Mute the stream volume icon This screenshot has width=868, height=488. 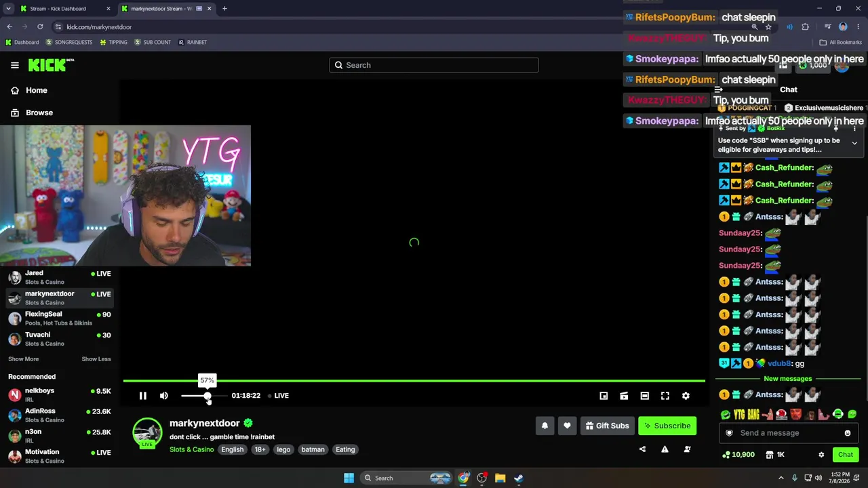164,396
